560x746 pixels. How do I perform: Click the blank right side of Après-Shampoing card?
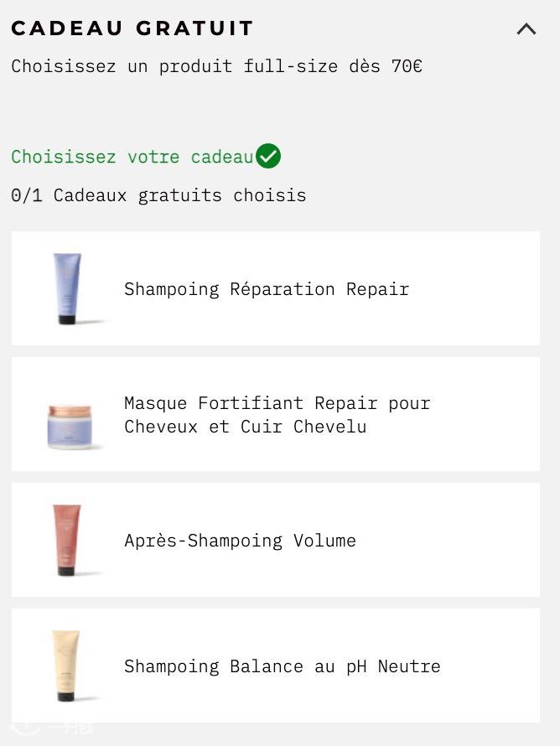(x=469, y=540)
